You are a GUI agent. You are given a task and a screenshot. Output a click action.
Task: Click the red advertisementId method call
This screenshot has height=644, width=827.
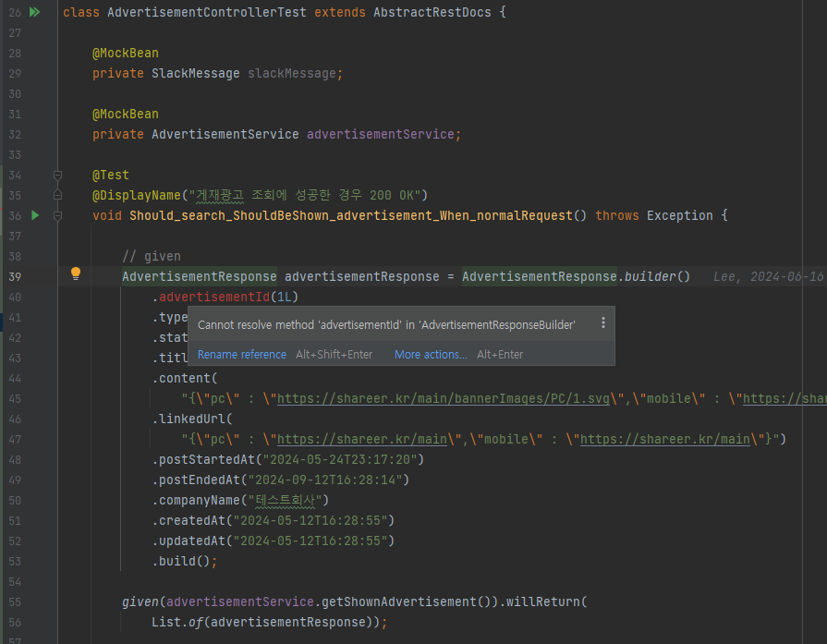214,297
